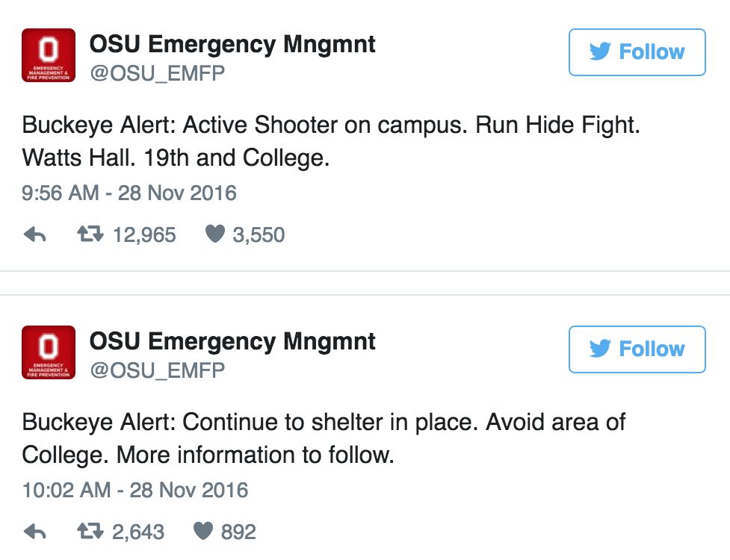Follow OSU Emergency Mngmnt via the top button

[637, 52]
